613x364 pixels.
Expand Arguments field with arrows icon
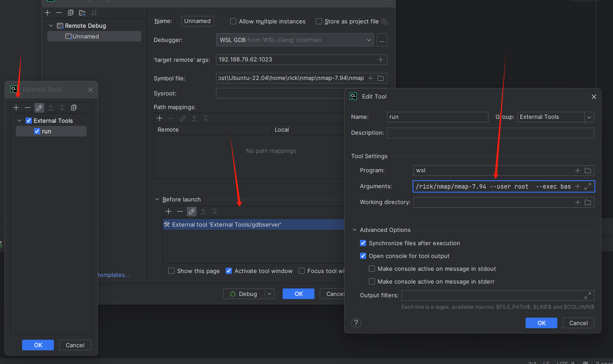tap(588, 186)
